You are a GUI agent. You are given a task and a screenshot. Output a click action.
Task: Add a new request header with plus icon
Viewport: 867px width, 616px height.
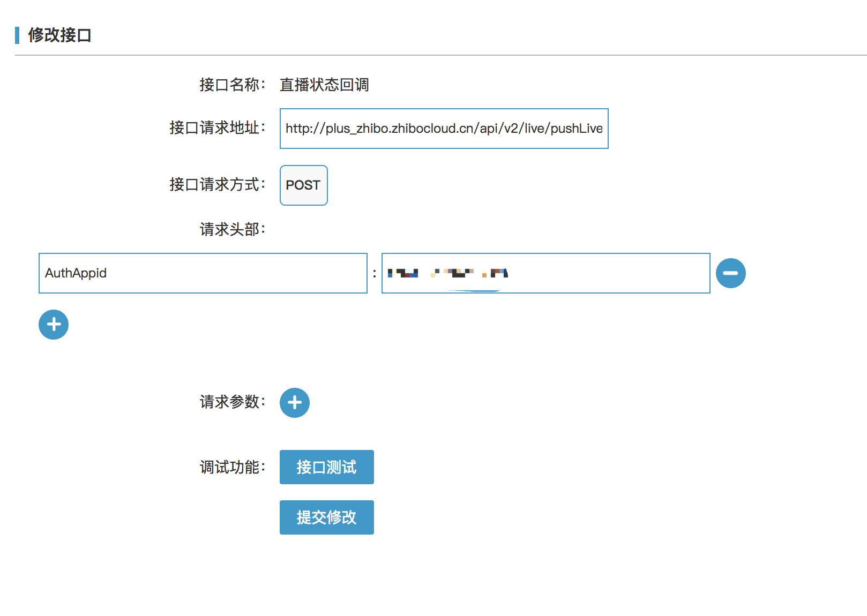tap(54, 325)
